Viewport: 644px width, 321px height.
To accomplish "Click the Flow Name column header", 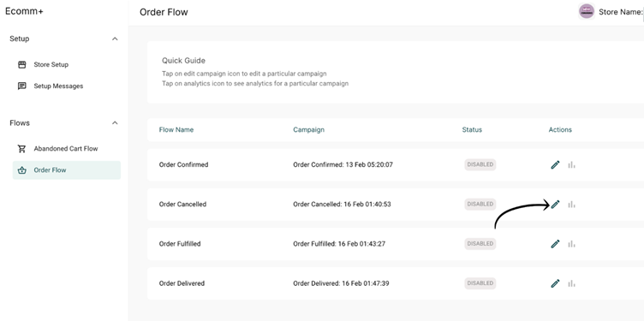I will coord(176,130).
